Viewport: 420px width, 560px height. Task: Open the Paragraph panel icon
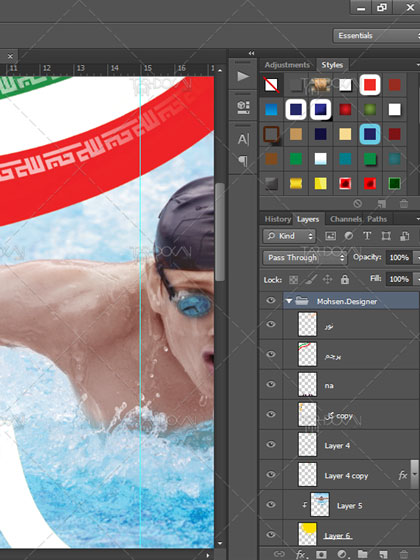(x=243, y=161)
